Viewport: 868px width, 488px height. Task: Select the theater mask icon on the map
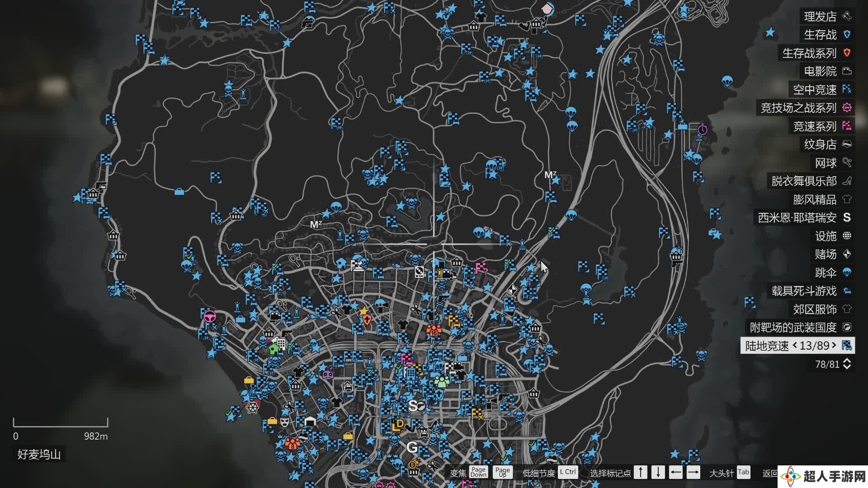coord(284,422)
